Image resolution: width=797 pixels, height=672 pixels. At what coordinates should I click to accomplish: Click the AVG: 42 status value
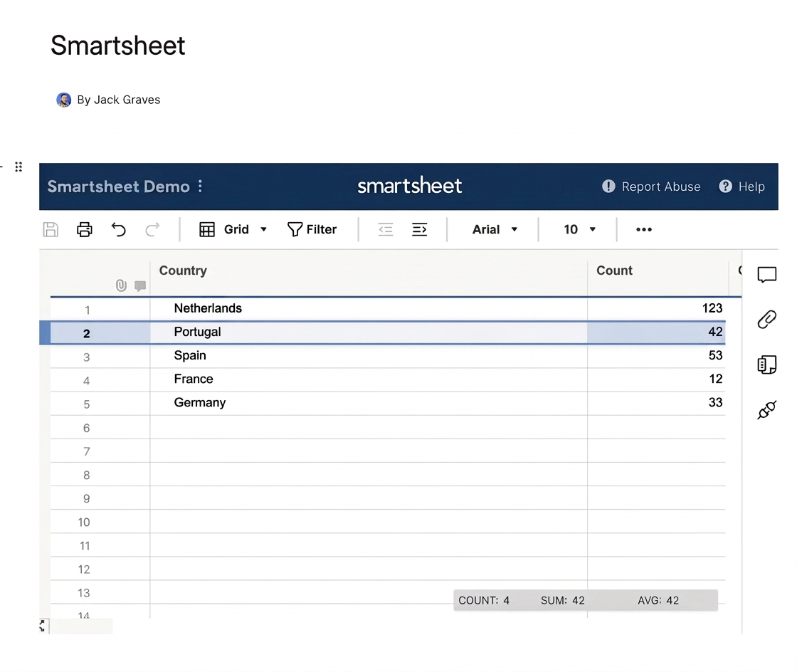[658, 600]
